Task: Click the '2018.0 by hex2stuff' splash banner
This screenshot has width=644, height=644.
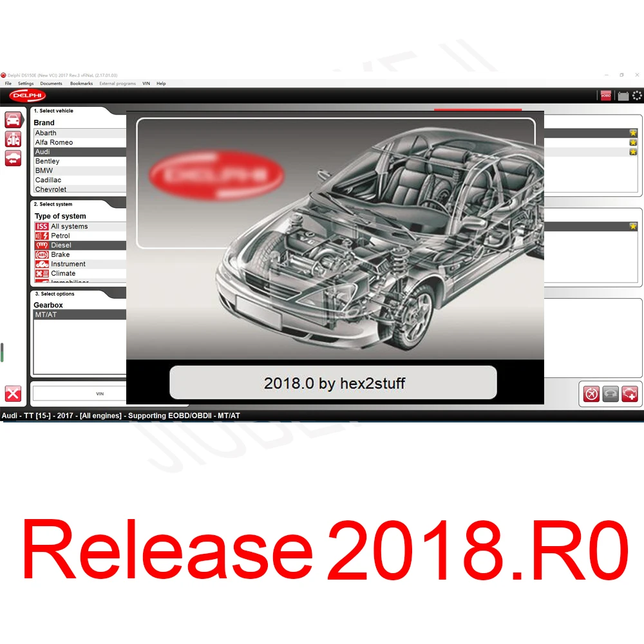Action: click(x=333, y=383)
